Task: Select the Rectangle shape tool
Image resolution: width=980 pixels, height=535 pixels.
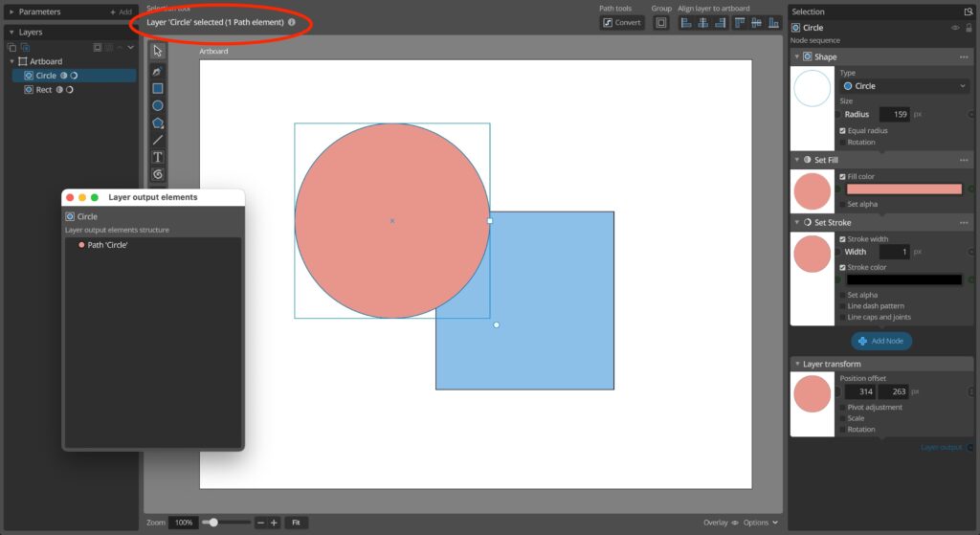Action: click(158, 88)
